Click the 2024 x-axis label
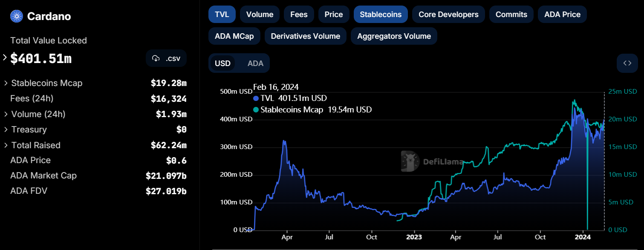Image resolution: width=644 pixels, height=250 pixels. 582,237
